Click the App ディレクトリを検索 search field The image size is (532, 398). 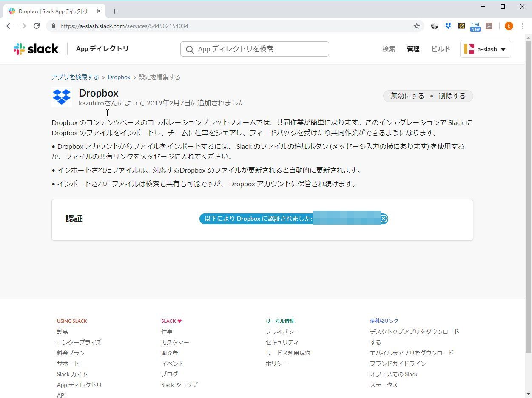click(x=254, y=49)
